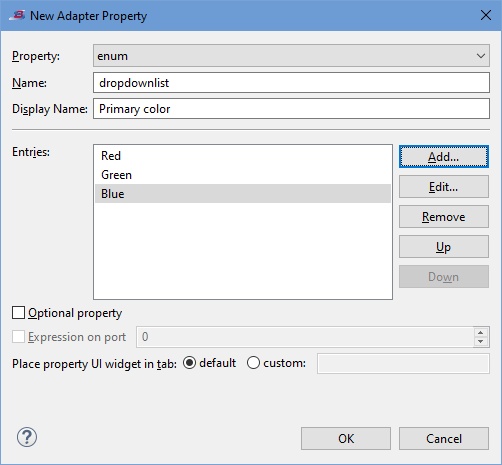The height and width of the screenshot is (465, 502).
Task: Click the Add... button
Action: click(x=444, y=157)
